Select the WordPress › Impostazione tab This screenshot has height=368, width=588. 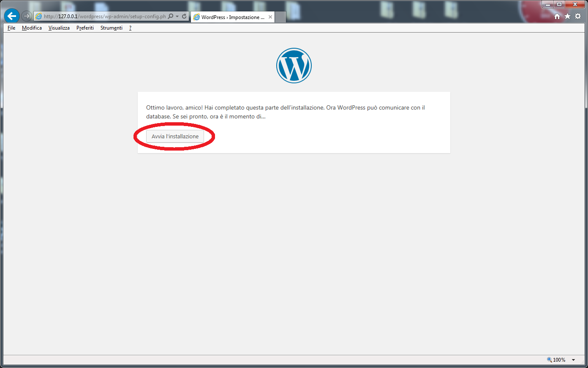(230, 17)
